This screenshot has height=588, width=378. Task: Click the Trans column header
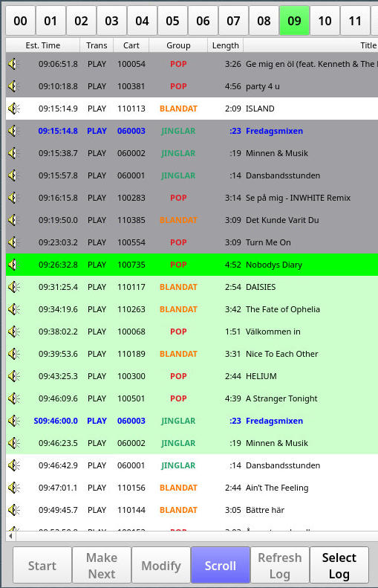[x=97, y=45]
